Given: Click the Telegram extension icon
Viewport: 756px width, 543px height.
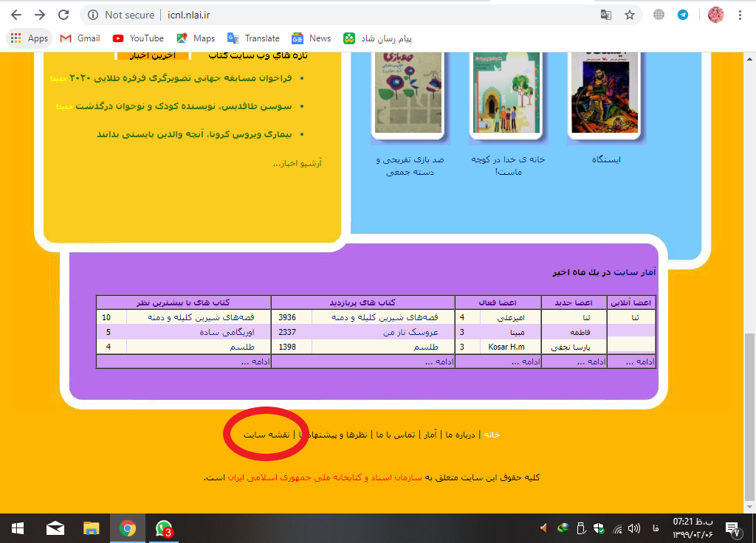Looking at the screenshot, I should pos(683,15).
